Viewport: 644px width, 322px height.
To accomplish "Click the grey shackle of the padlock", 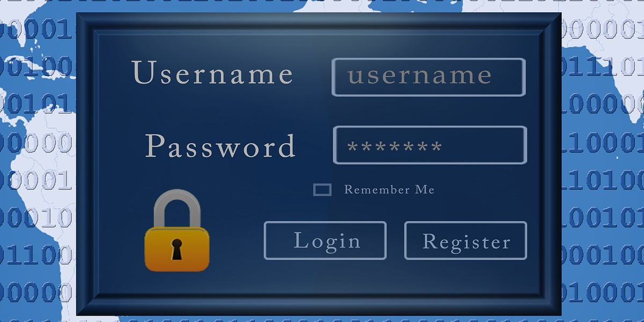I will (176, 209).
